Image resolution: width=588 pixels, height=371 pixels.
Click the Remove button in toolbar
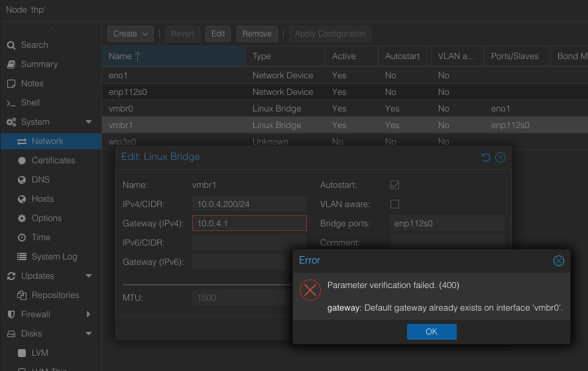[257, 34]
